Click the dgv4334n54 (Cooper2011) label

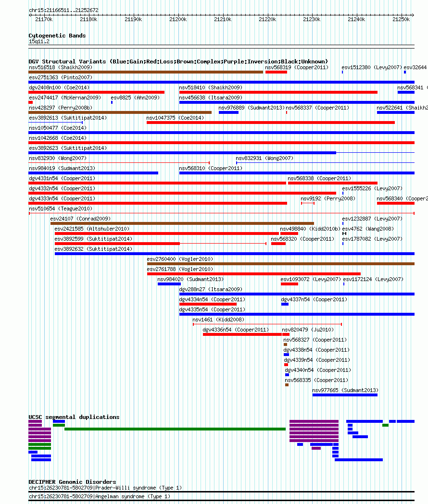pyautogui.click(x=213, y=300)
